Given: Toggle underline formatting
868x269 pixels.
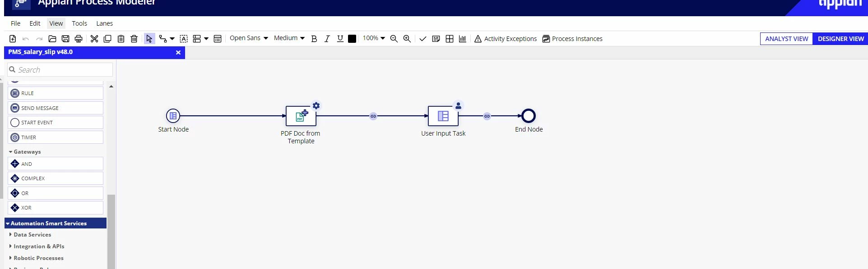Looking at the screenshot, I should pos(340,39).
